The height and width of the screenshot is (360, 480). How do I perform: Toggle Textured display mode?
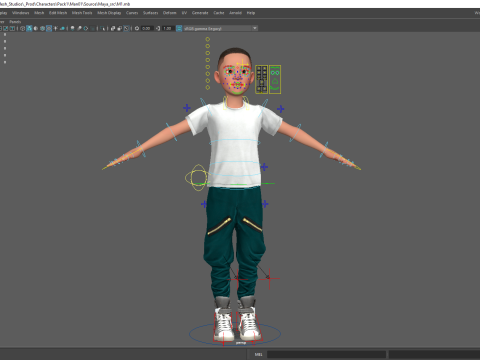(x=49, y=28)
